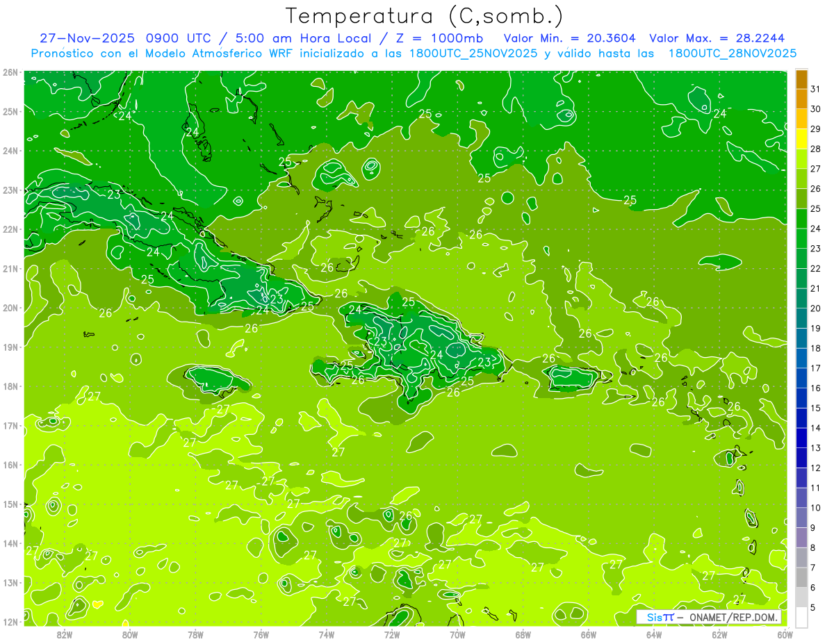Click the 8 label on the color scale
The height and width of the screenshot is (644, 834).
813,548
